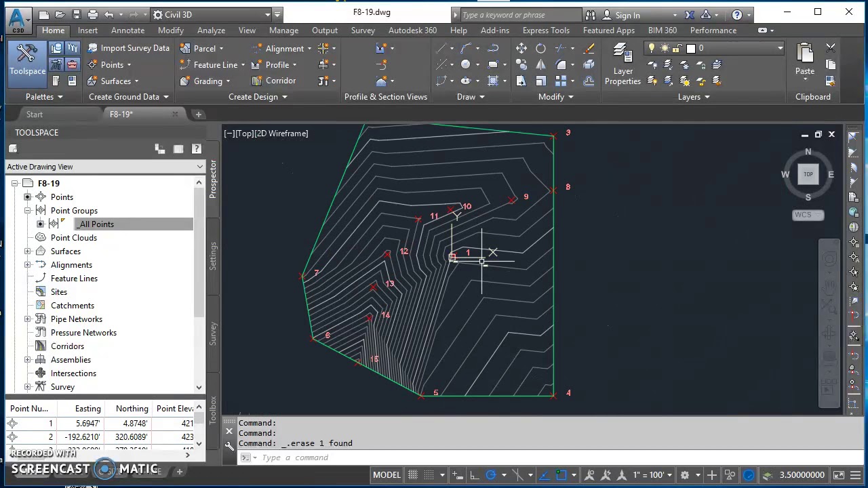
Task: Toggle grid display in status bar
Action: [x=412, y=475]
